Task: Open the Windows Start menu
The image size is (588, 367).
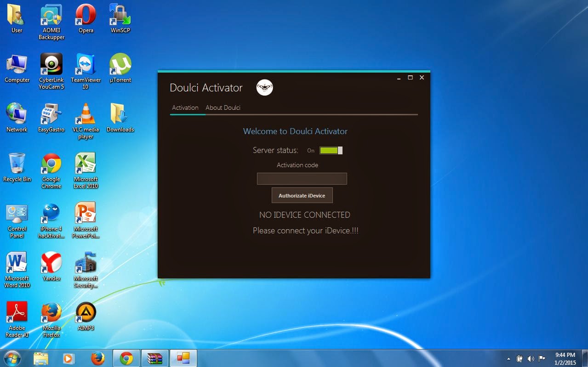Action: click(12, 358)
